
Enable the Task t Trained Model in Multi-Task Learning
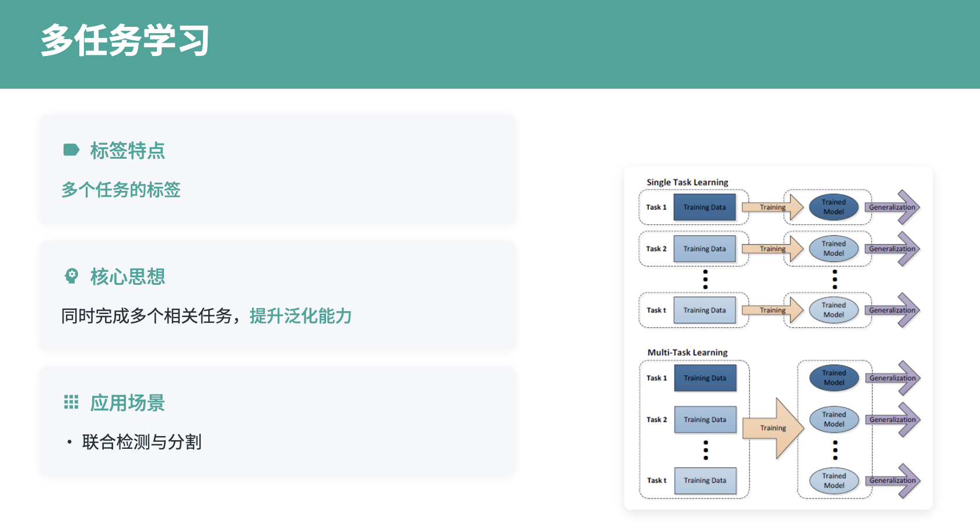833,480
